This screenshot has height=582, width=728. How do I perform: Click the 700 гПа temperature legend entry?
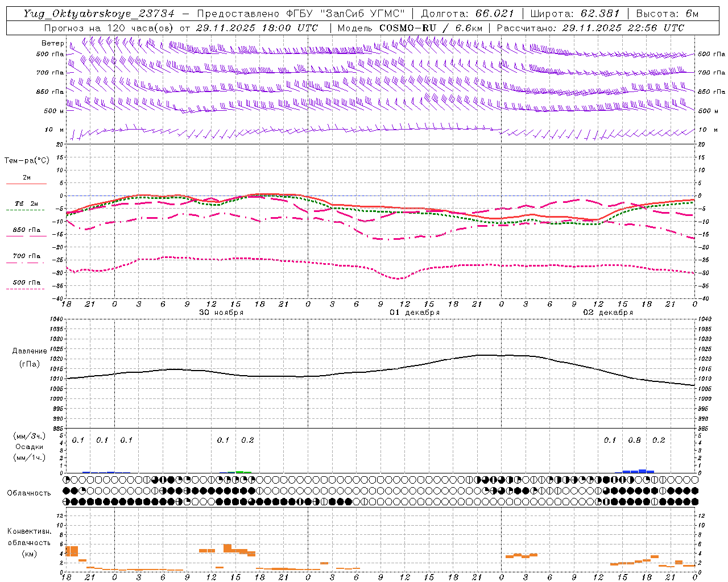26,258
